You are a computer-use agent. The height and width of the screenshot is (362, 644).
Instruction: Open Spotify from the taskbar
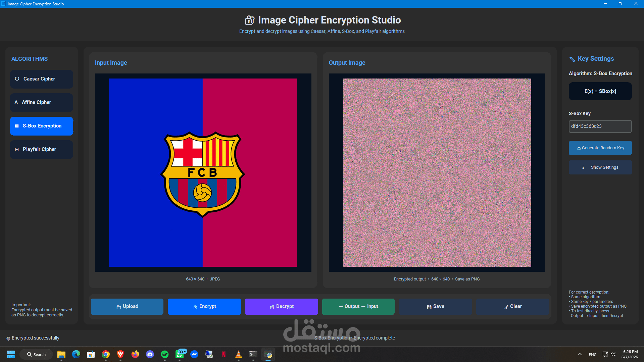point(165,354)
